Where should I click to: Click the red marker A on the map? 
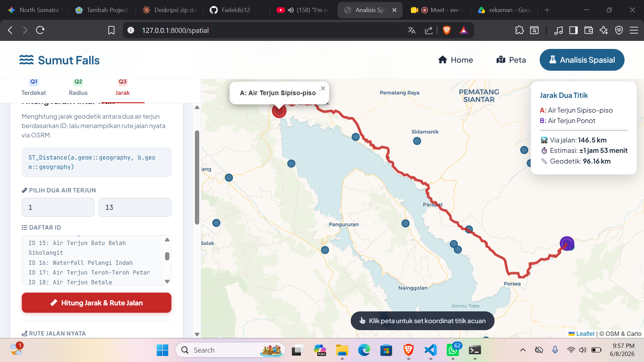tap(279, 111)
